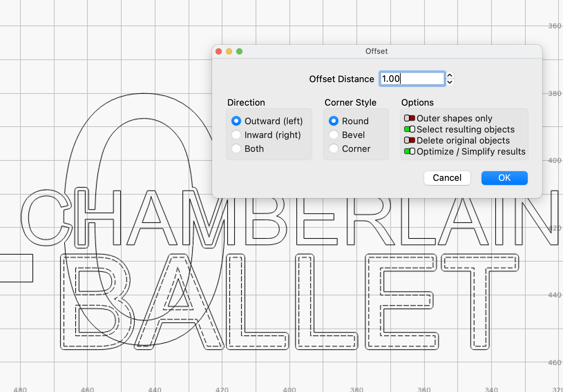The image size is (563, 392).
Task: Confirm offset with OK button
Action: 505,178
